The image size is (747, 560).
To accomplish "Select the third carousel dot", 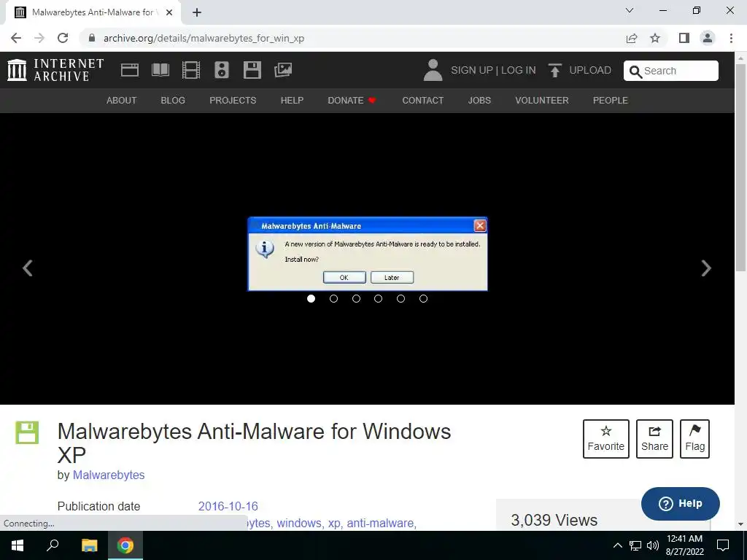I will (x=356, y=298).
